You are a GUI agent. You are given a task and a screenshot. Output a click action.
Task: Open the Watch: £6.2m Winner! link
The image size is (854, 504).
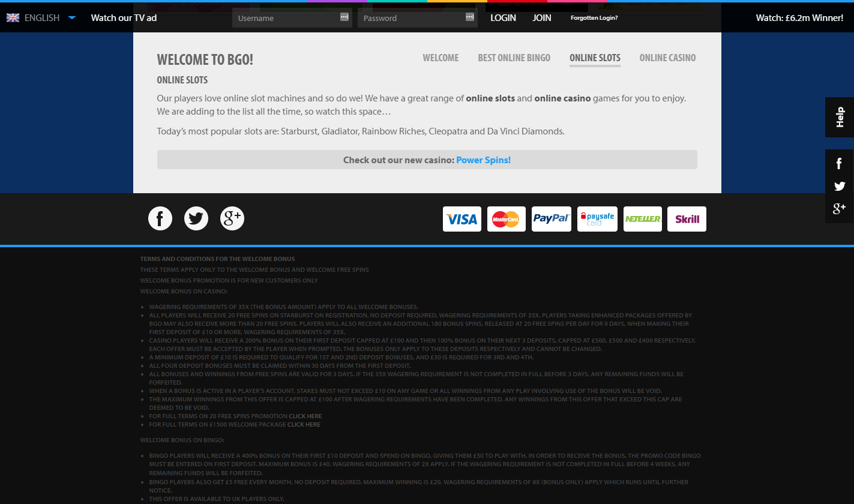(x=799, y=17)
